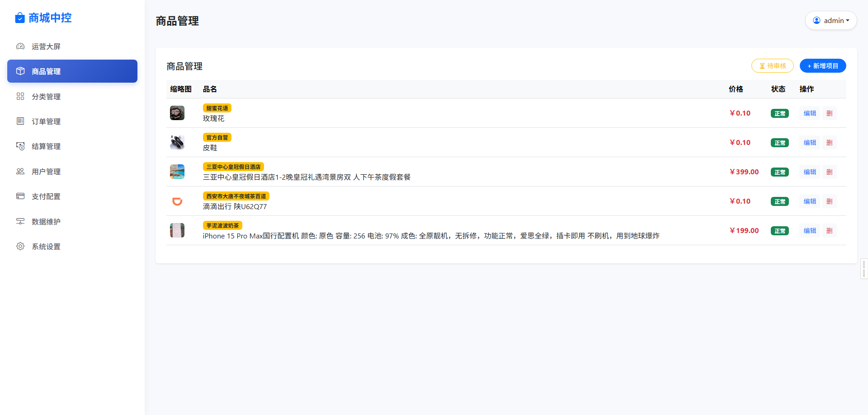The height and width of the screenshot is (415, 868).
Task: Edit the 玫瑰花 product
Action: [x=810, y=113]
